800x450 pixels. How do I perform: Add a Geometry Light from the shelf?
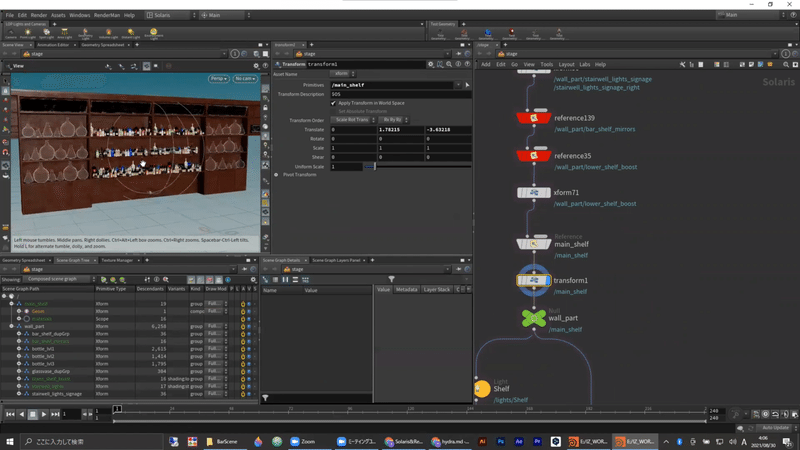85,34
